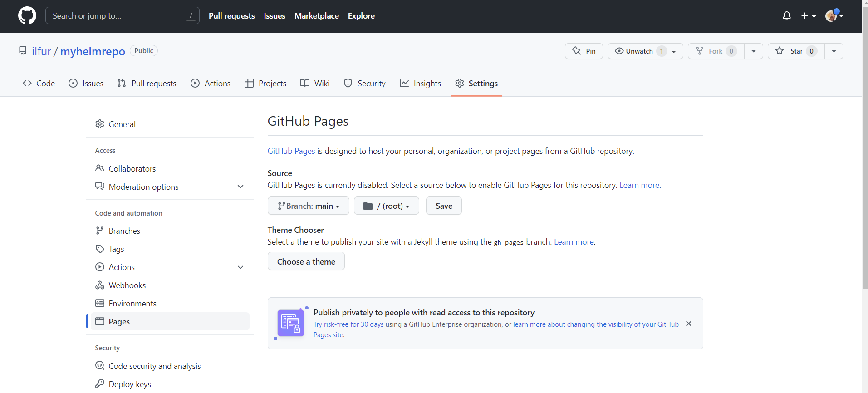Switch to the repository Actions tab

211,83
